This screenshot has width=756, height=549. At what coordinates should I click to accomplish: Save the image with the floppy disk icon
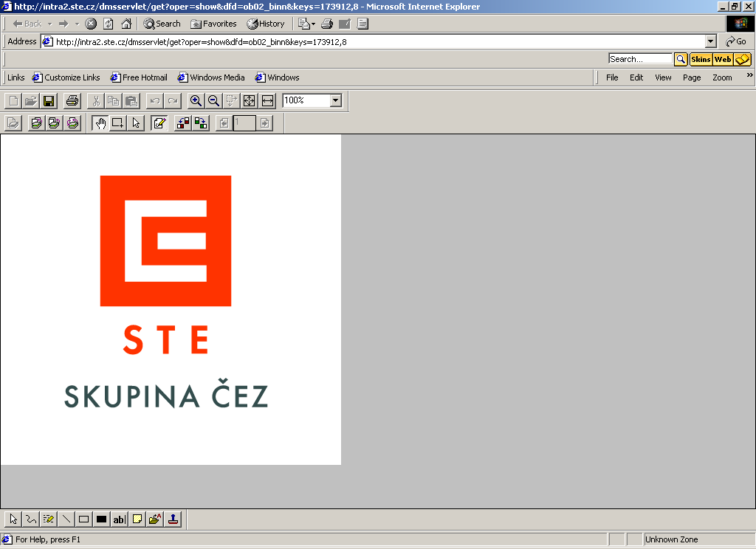[49, 101]
